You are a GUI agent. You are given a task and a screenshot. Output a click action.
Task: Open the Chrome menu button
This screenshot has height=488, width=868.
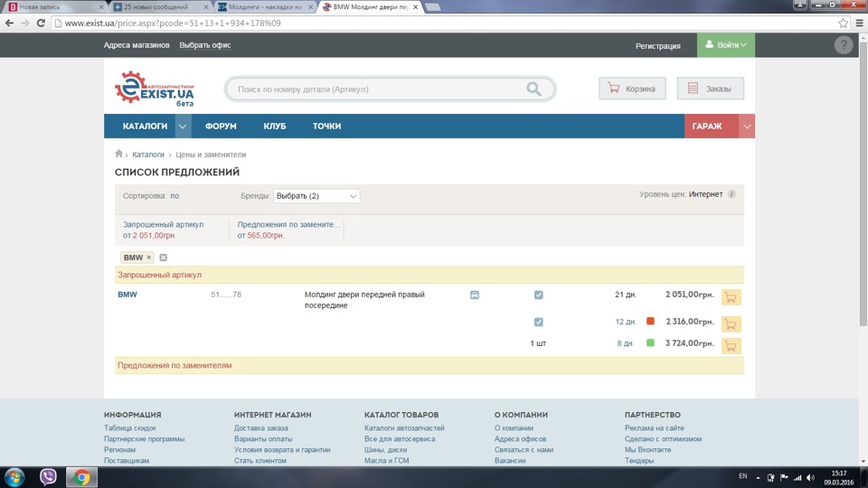[x=859, y=23]
